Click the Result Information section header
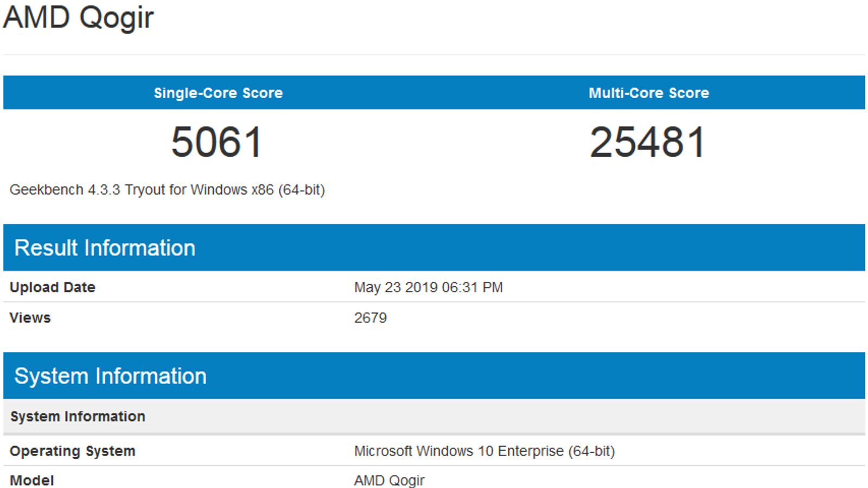 [105, 248]
